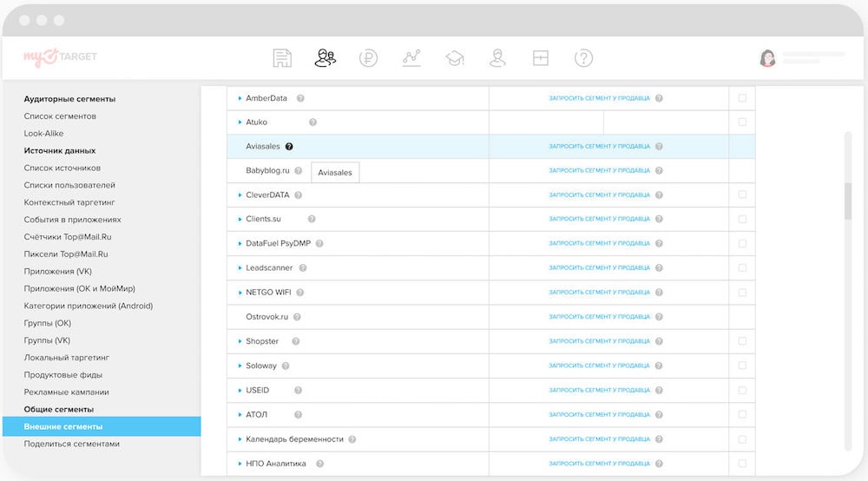The height and width of the screenshot is (481, 868).
Task: Tick the NETGO WIFI row checkbox
Action: [x=742, y=293]
